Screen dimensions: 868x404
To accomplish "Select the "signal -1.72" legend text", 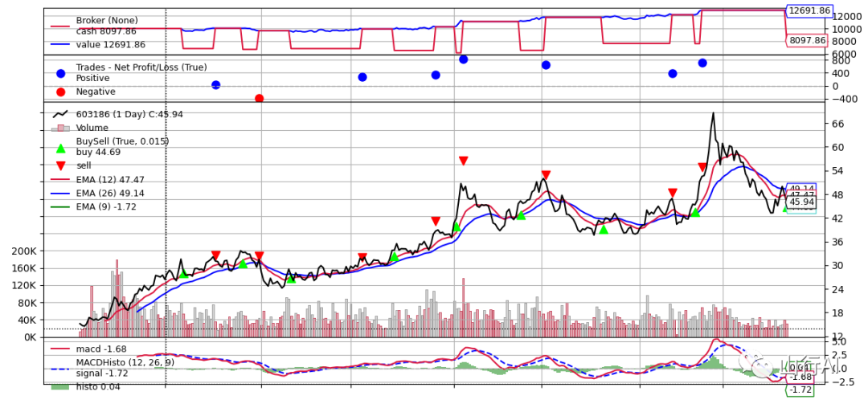I will (x=102, y=373).
